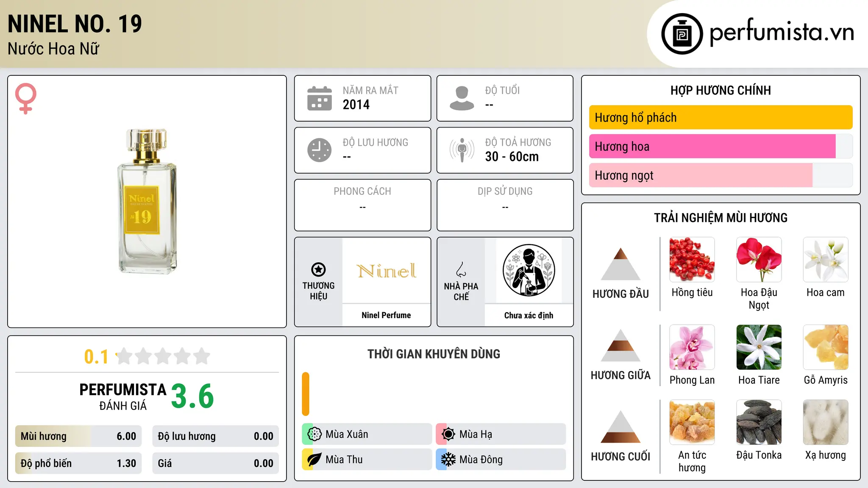Image resolution: width=868 pixels, height=488 pixels.
Task: Open the Đậu Tonka note image
Action: click(x=759, y=422)
